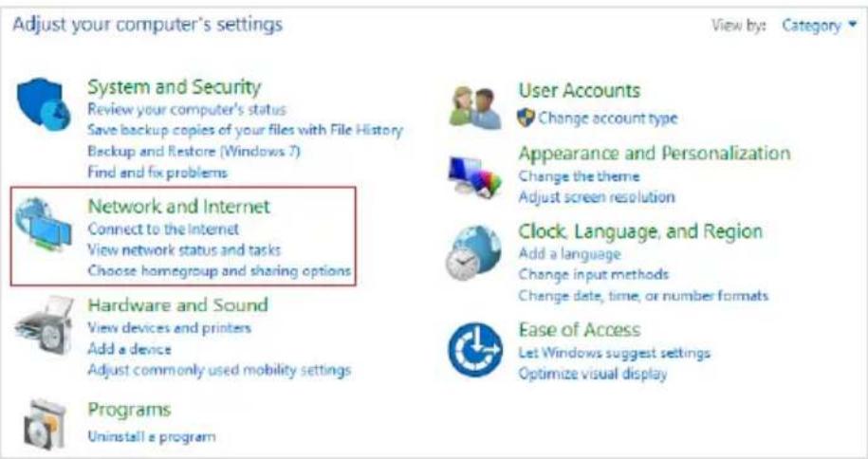Viewport: 868px width, 459px height.
Task: Click the Hardware and Sound printer icon
Action: coord(44,325)
